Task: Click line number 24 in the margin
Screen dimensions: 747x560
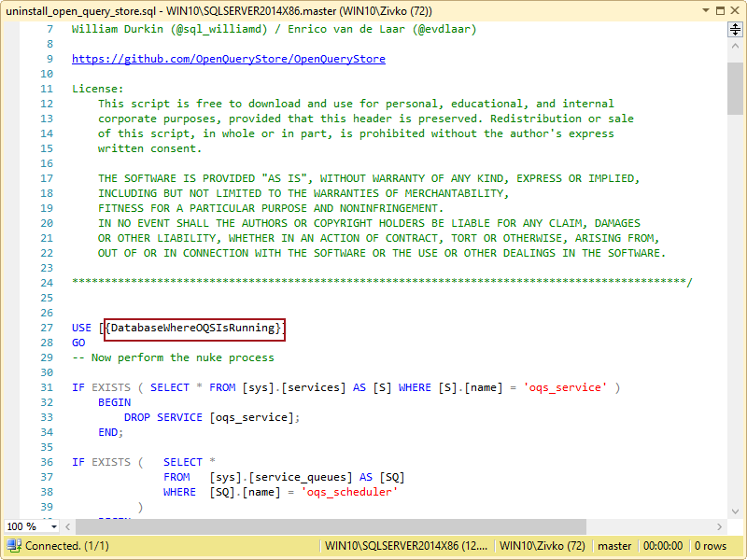Action: (47, 283)
